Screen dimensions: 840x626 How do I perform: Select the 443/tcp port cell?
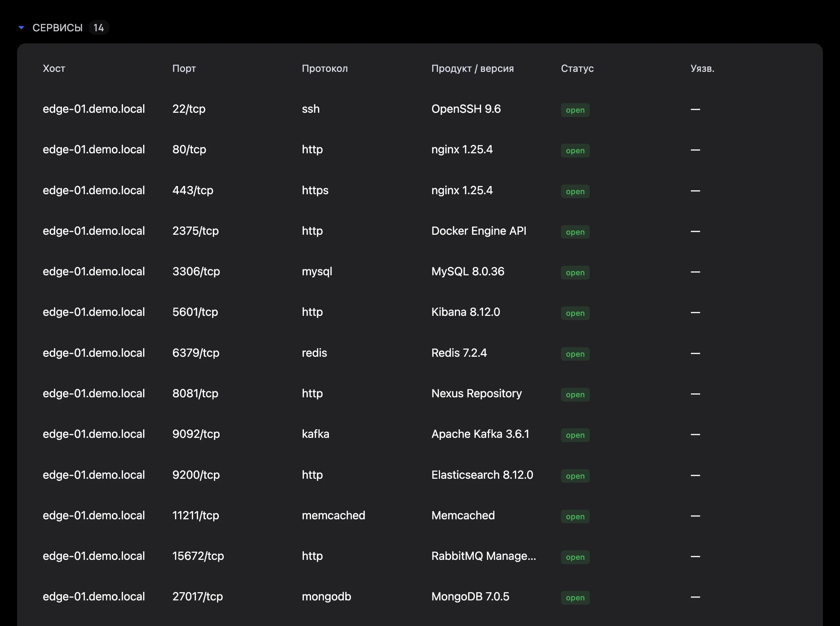click(193, 190)
